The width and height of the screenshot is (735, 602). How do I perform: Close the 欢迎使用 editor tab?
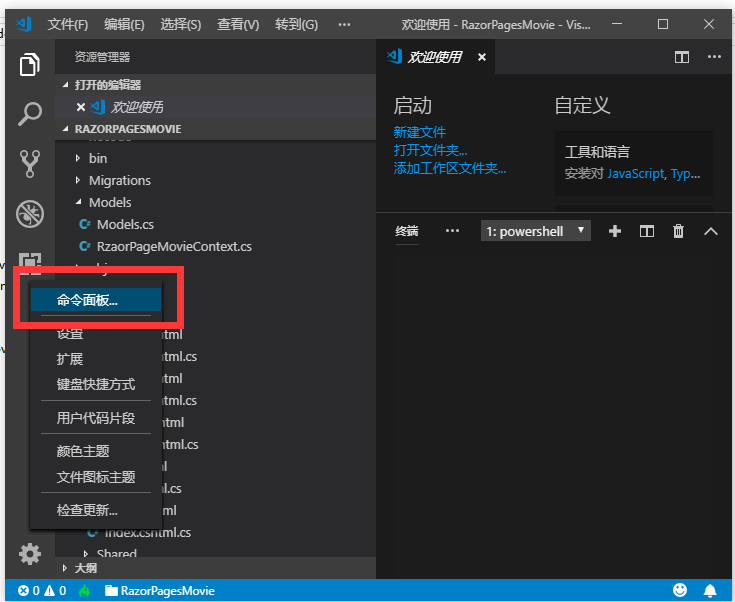coord(481,57)
